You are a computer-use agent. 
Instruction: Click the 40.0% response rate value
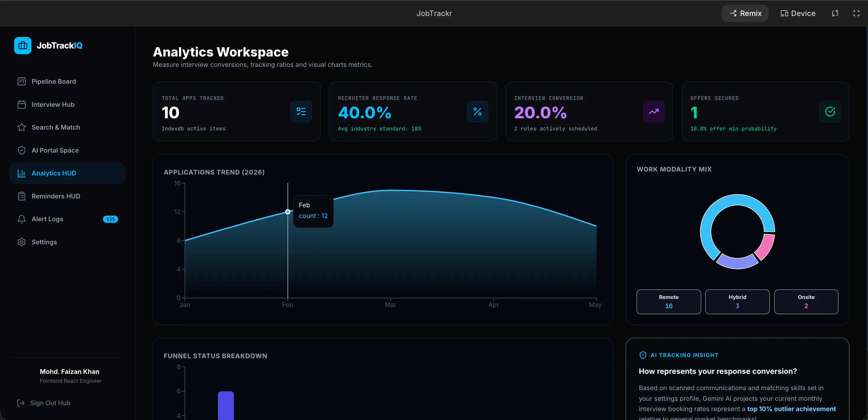pyautogui.click(x=364, y=112)
